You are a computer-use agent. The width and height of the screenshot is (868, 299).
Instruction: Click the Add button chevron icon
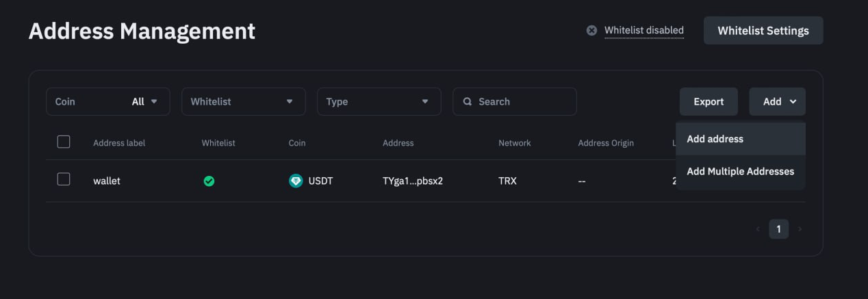coord(793,101)
